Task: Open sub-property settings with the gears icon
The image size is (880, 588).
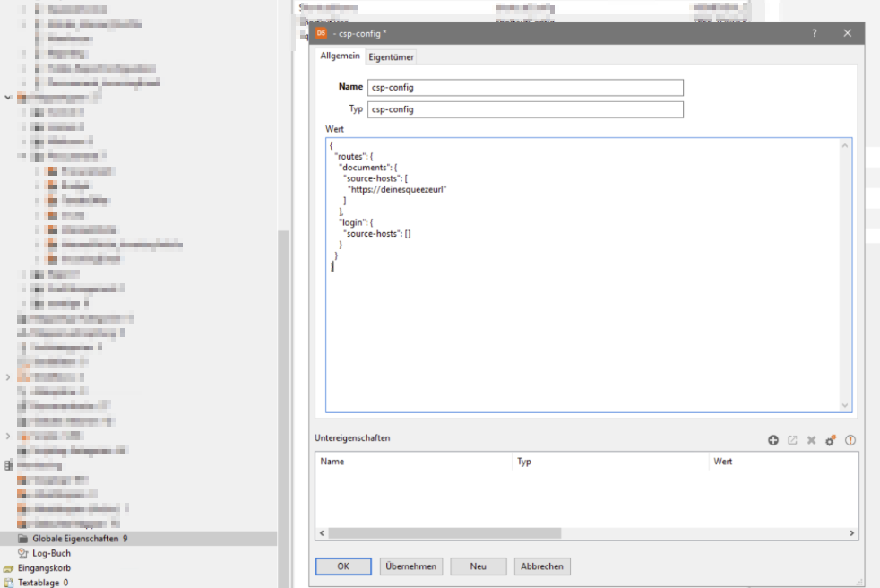Action: pyautogui.click(x=831, y=440)
